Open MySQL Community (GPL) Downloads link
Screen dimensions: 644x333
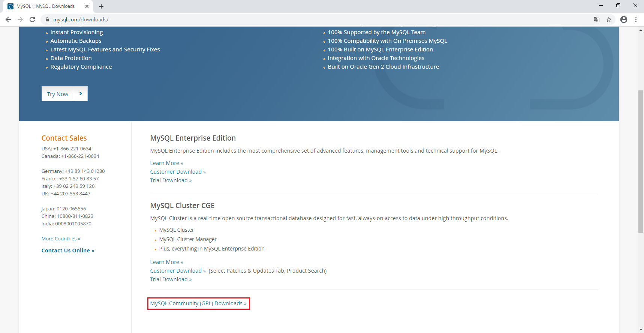click(x=198, y=303)
